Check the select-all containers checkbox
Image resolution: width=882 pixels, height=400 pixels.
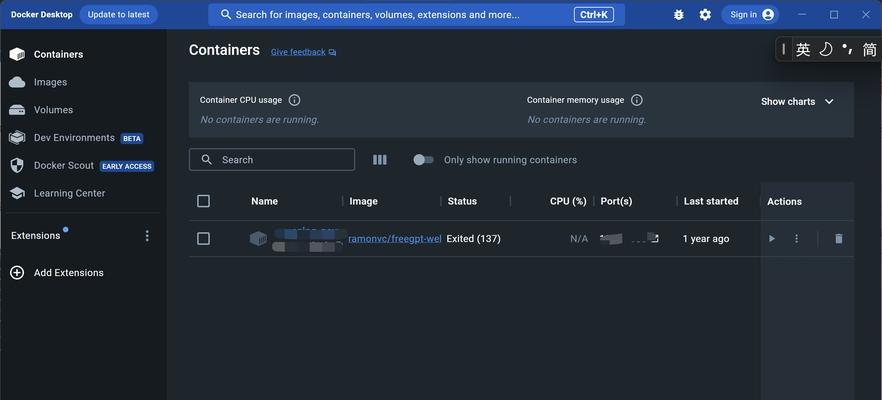204,201
